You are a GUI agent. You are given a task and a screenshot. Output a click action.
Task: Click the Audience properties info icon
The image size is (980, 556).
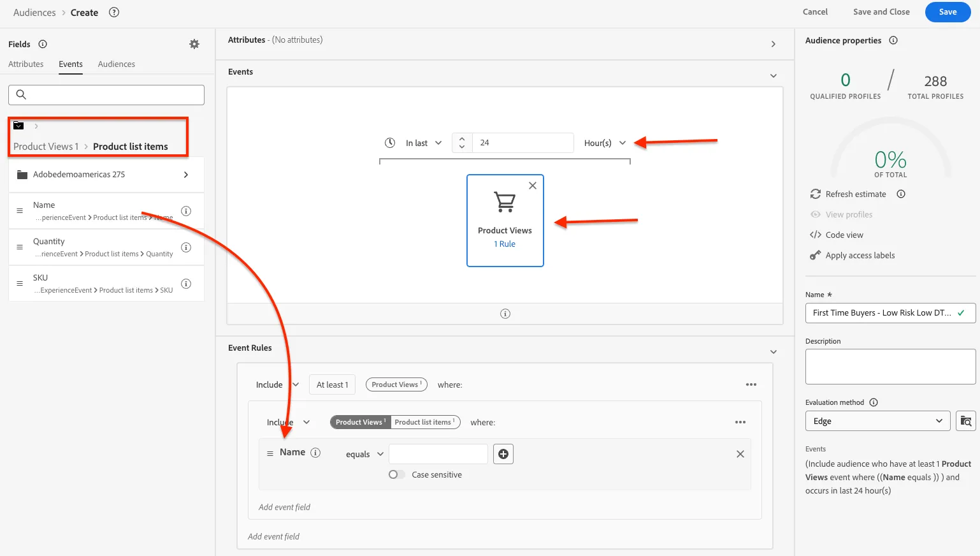pyautogui.click(x=893, y=40)
